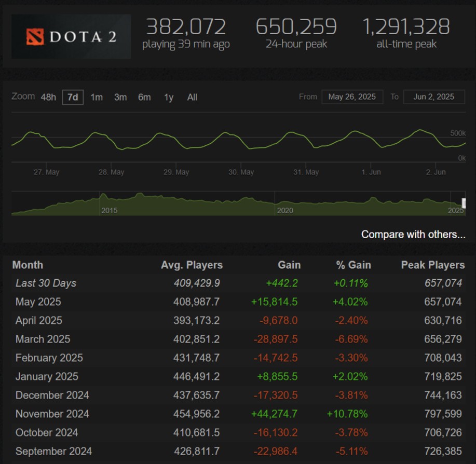Viewport: 476px width, 464px height.
Task: Click the Peak Players column header
Action: pos(432,265)
